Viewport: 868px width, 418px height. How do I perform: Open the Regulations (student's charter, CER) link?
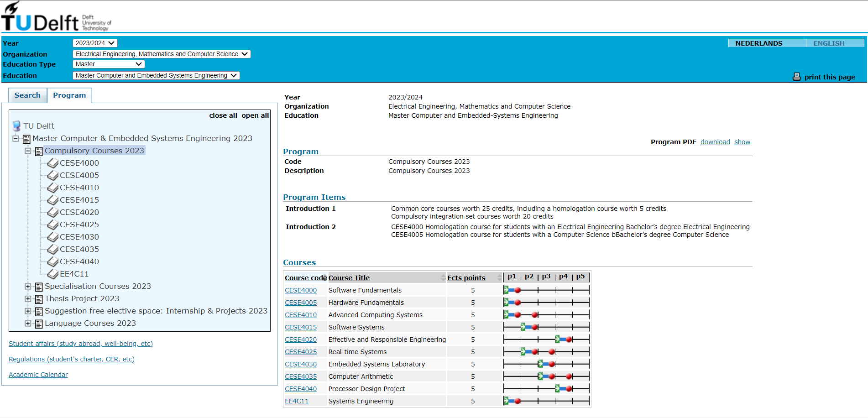pos(72,359)
